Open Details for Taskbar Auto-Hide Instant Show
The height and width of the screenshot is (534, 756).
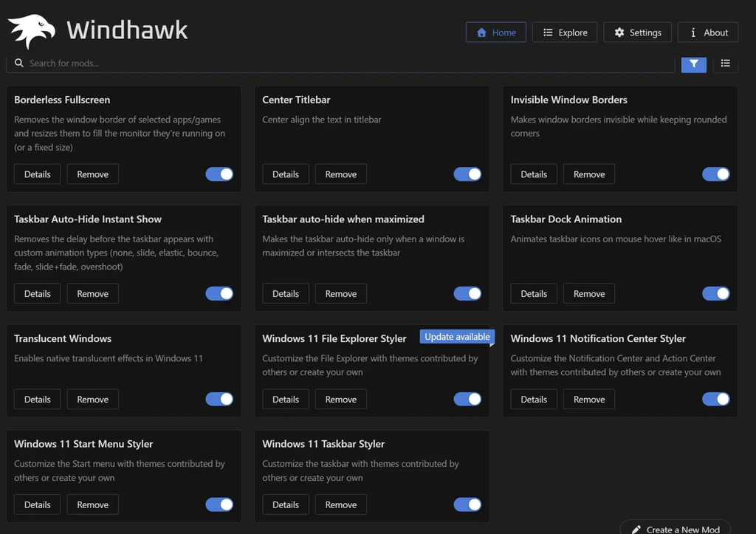click(x=37, y=293)
